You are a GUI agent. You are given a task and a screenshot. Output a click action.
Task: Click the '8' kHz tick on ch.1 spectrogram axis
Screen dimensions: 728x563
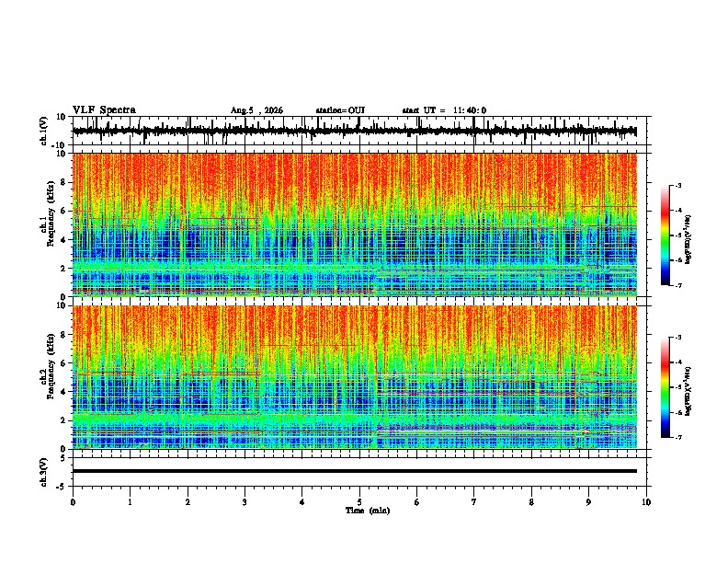63,182
